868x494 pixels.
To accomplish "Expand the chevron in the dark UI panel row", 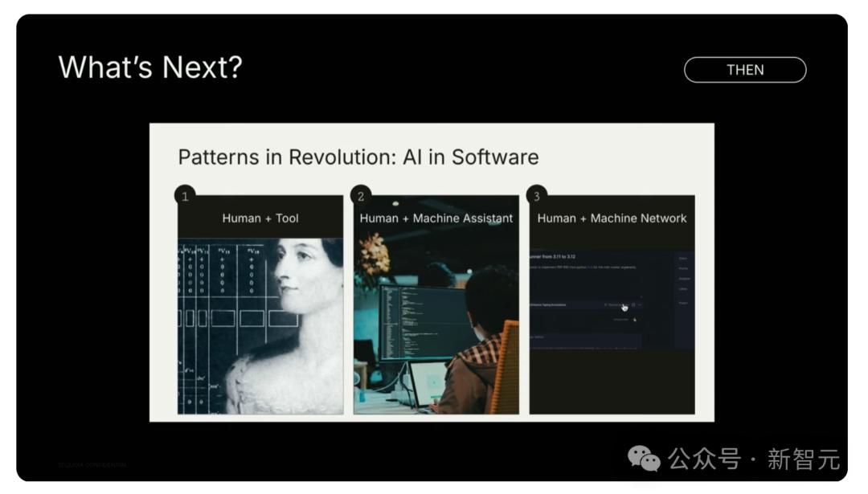I will tap(641, 305).
